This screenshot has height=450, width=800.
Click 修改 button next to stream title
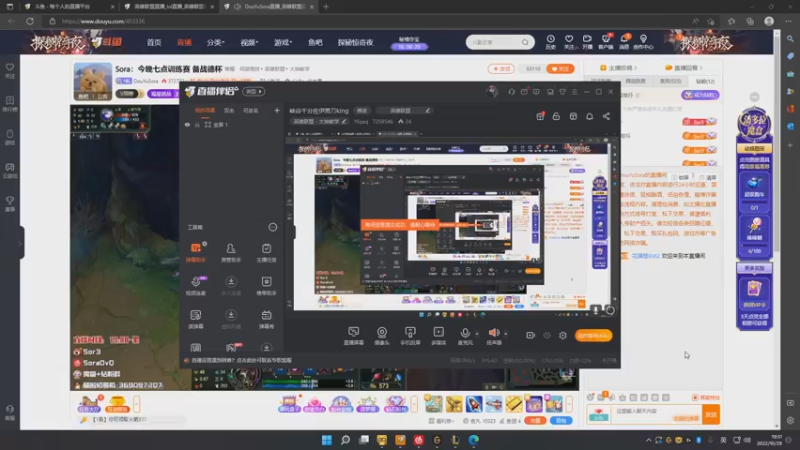pos(362,110)
